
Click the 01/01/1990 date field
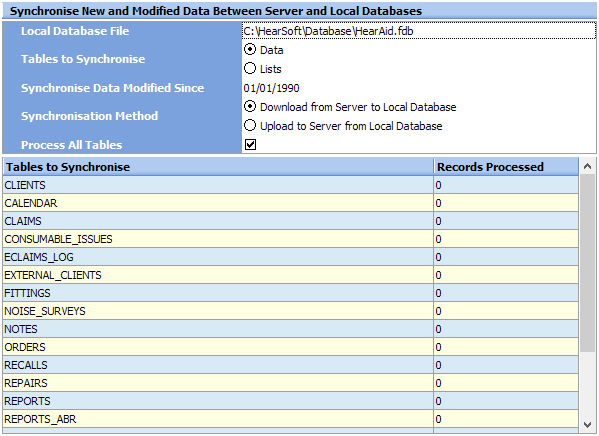click(x=419, y=88)
